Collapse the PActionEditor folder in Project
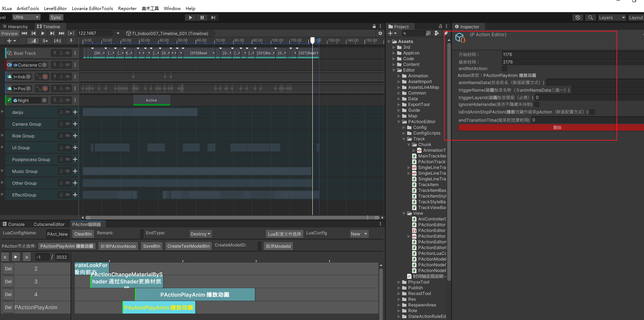The width and height of the screenshot is (644, 320). tap(399, 122)
